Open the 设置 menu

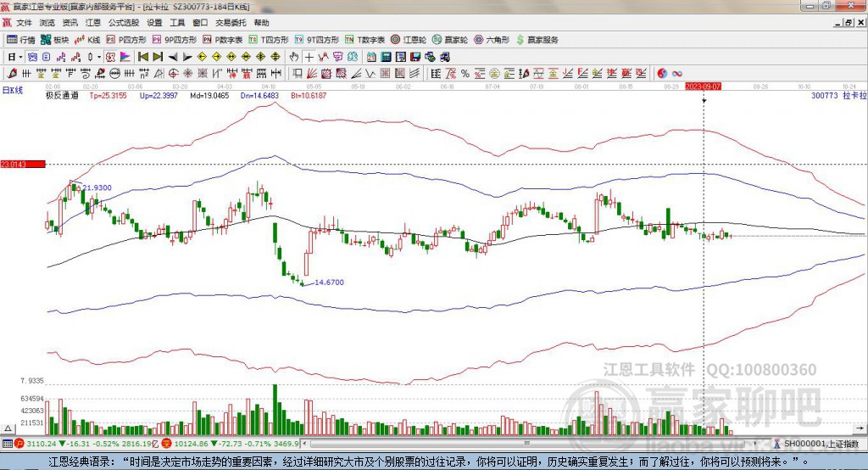click(154, 23)
